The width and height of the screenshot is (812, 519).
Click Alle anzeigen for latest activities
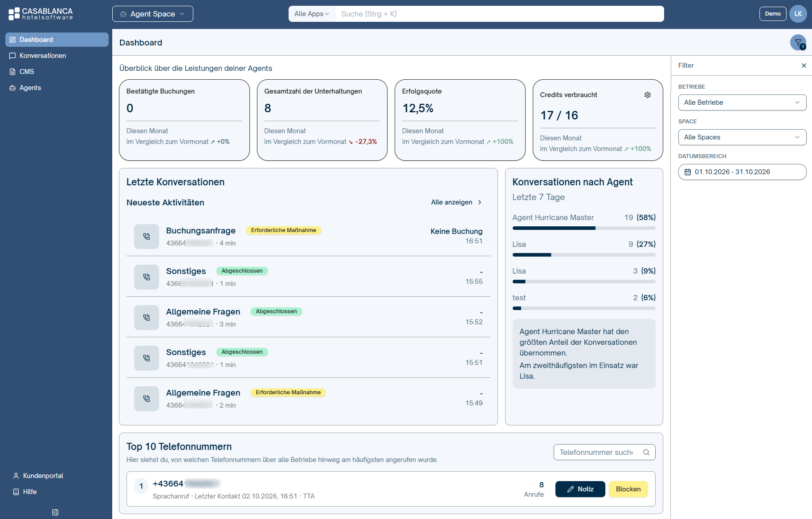[x=456, y=202]
